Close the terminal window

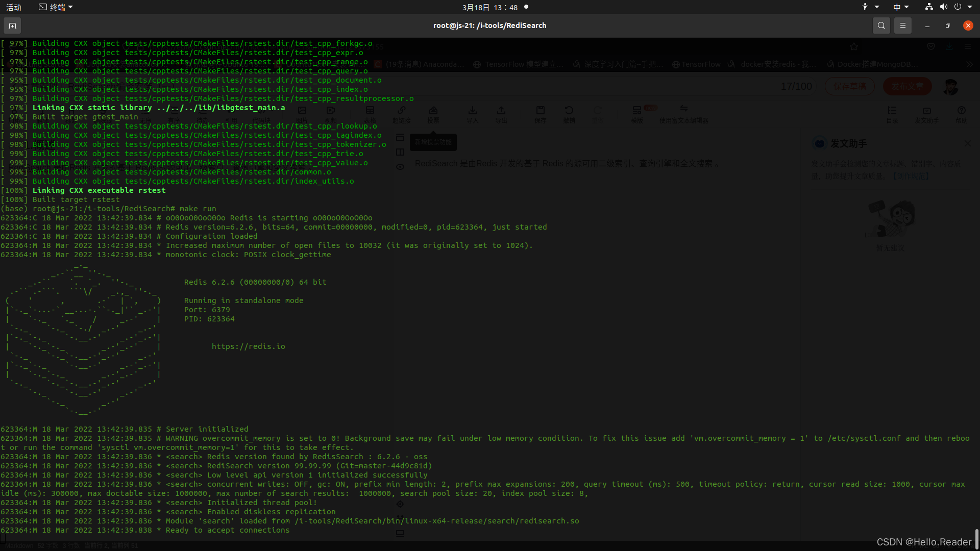[x=968, y=26]
